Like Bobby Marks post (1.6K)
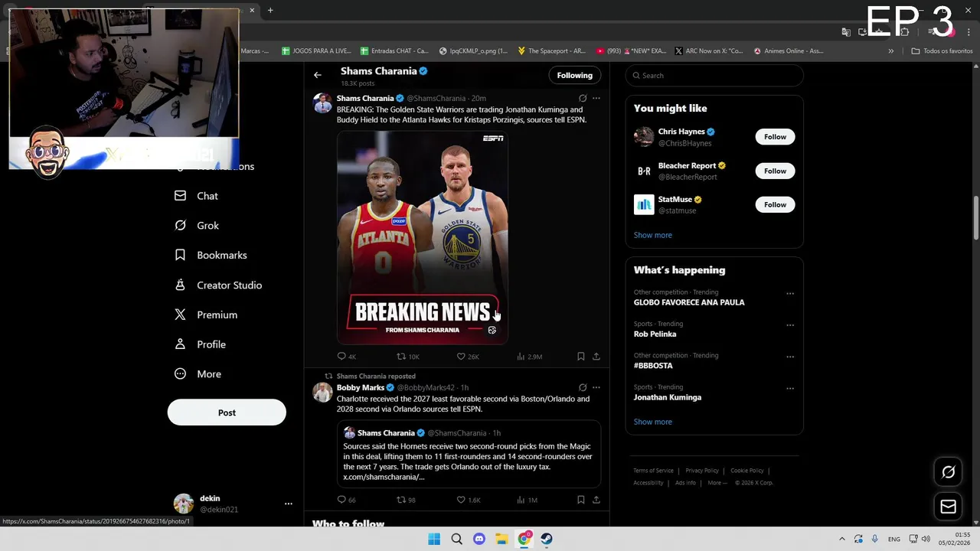 (x=469, y=500)
